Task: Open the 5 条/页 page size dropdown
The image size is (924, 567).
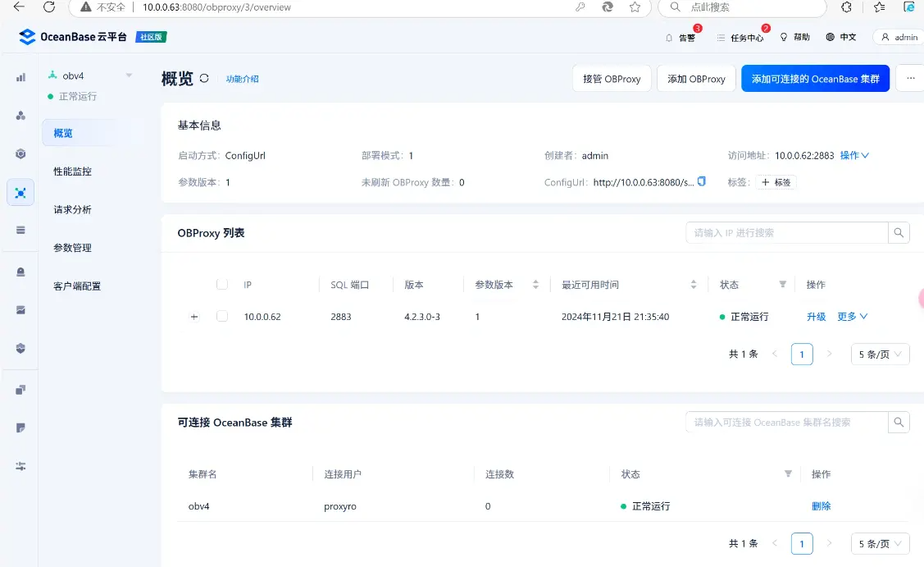Action: tap(879, 354)
